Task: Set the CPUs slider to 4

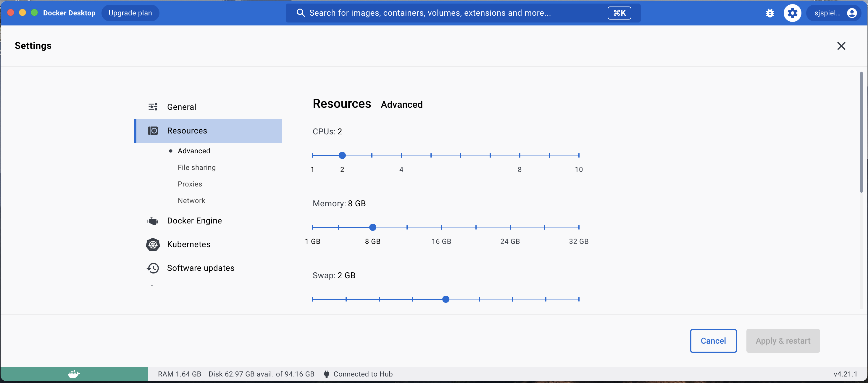Action: (x=401, y=155)
